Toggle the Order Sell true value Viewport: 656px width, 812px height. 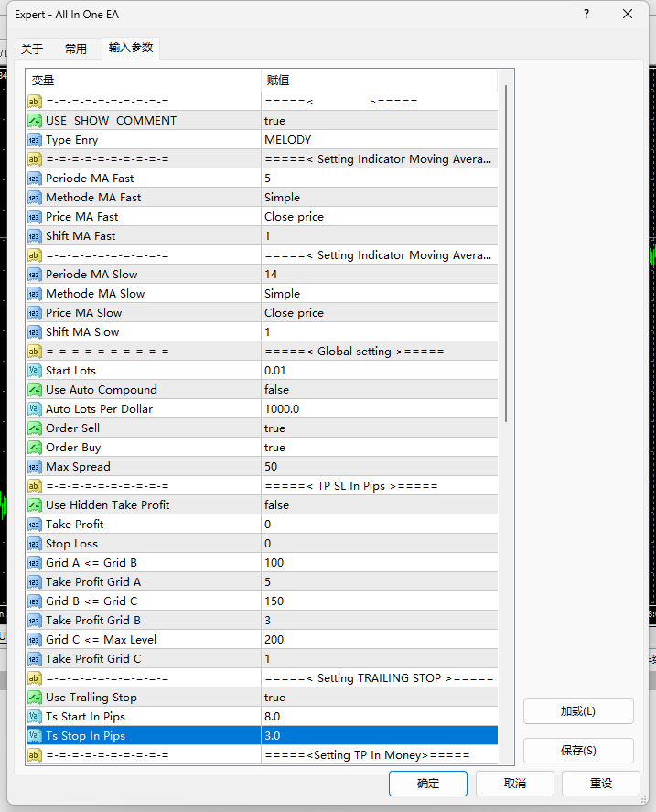point(380,428)
